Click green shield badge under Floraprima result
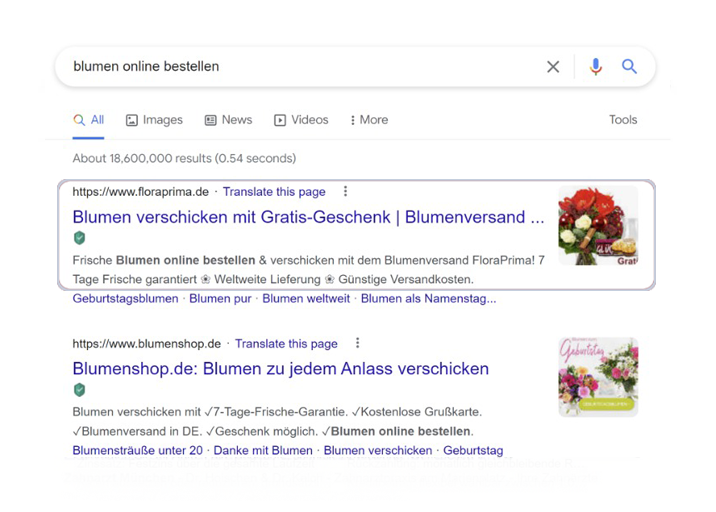 79,238
